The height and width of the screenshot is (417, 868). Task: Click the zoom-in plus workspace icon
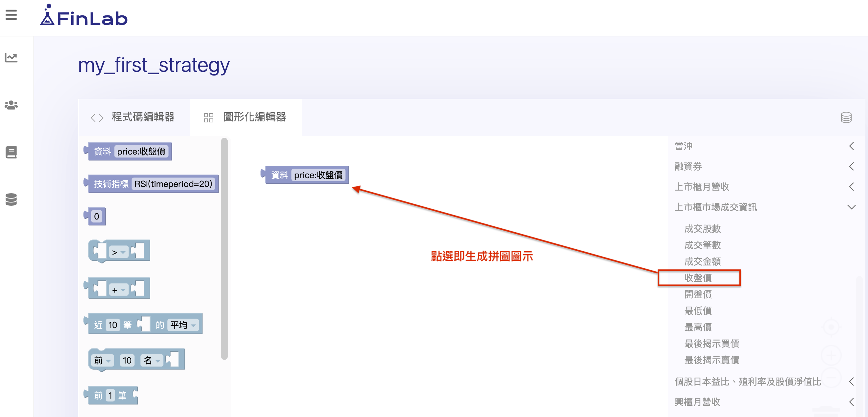pos(831,355)
